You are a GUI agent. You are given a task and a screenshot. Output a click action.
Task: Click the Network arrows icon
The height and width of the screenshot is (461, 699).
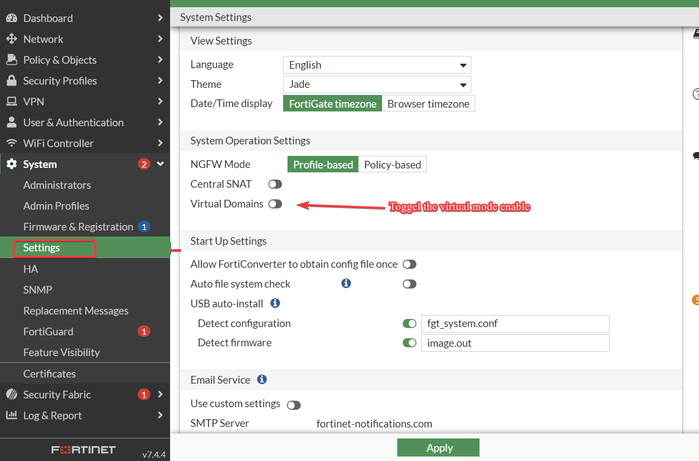12,39
